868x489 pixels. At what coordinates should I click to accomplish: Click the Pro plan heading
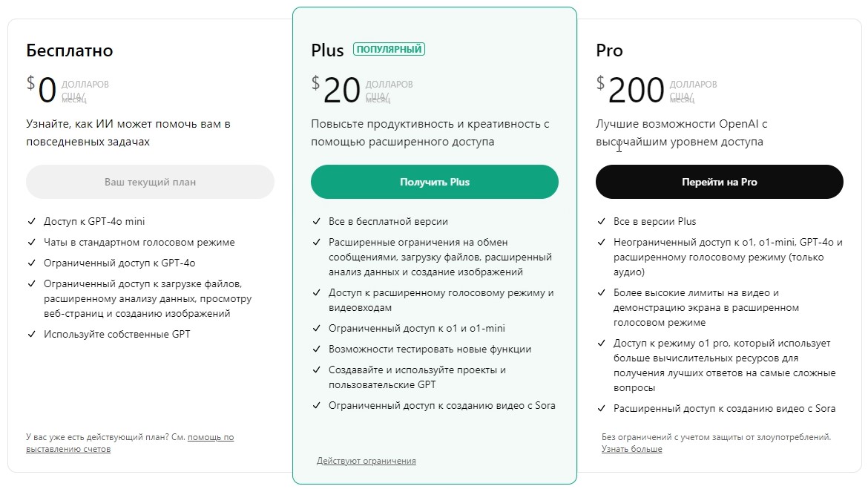tap(609, 50)
